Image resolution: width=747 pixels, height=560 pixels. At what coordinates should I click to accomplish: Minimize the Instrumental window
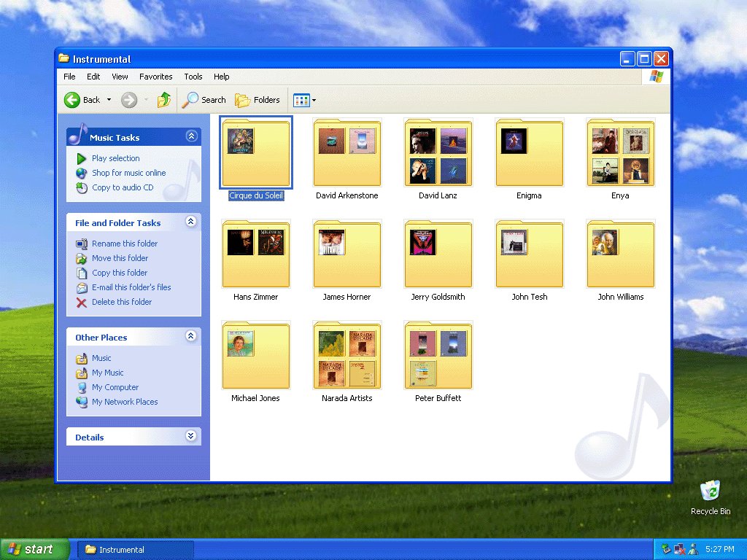click(627, 59)
